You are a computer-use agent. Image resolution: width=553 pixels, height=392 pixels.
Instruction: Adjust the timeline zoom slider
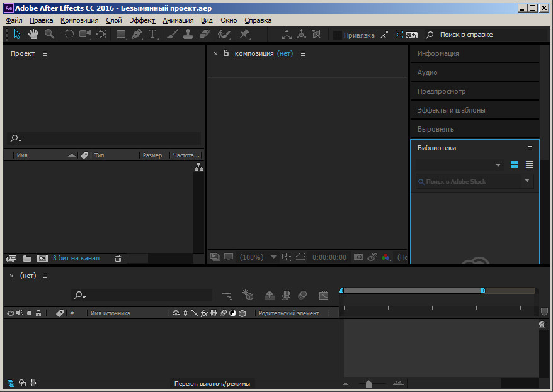[x=368, y=383]
